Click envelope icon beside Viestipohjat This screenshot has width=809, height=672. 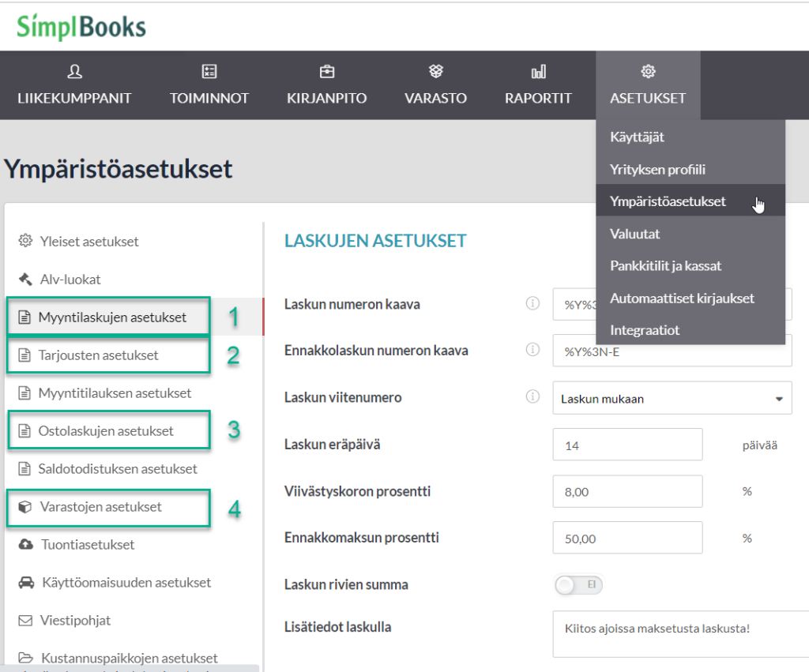click(x=25, y=621)
